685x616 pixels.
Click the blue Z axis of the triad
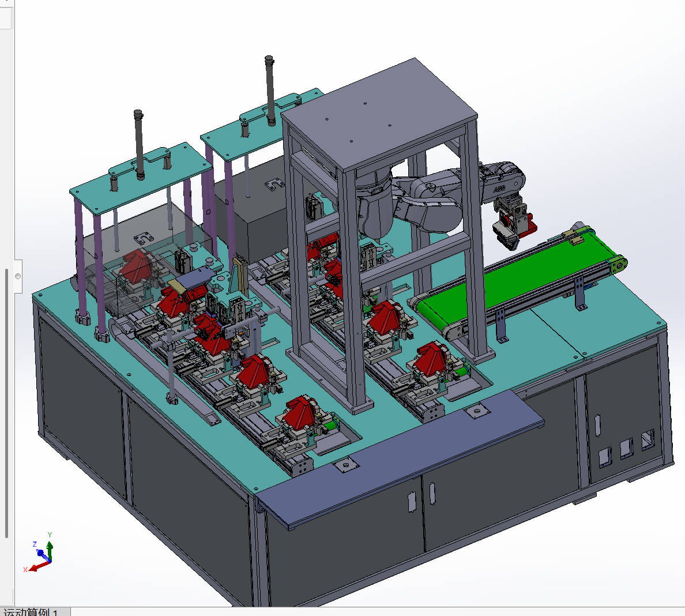(x=42, y=554)
